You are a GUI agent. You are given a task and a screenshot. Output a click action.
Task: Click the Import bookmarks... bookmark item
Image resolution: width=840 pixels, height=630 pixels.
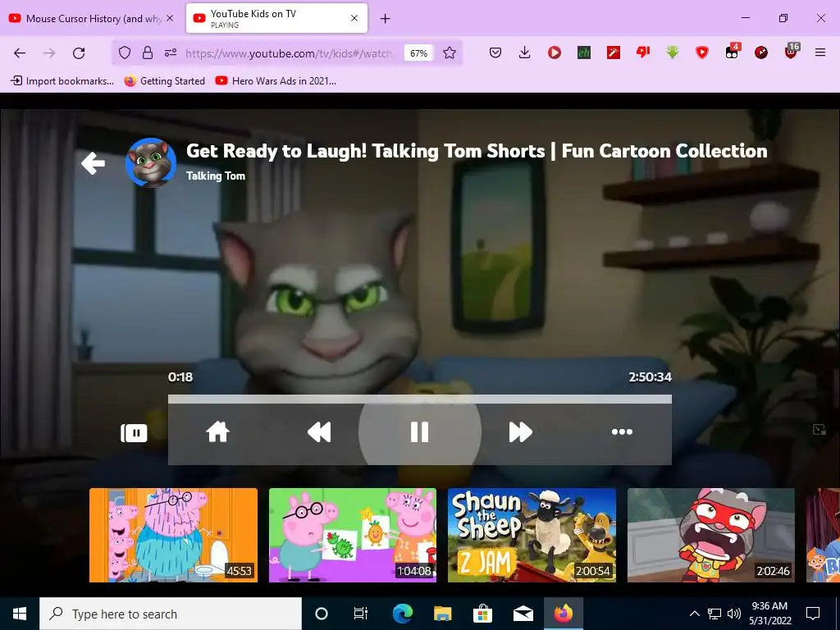(62, 81)
